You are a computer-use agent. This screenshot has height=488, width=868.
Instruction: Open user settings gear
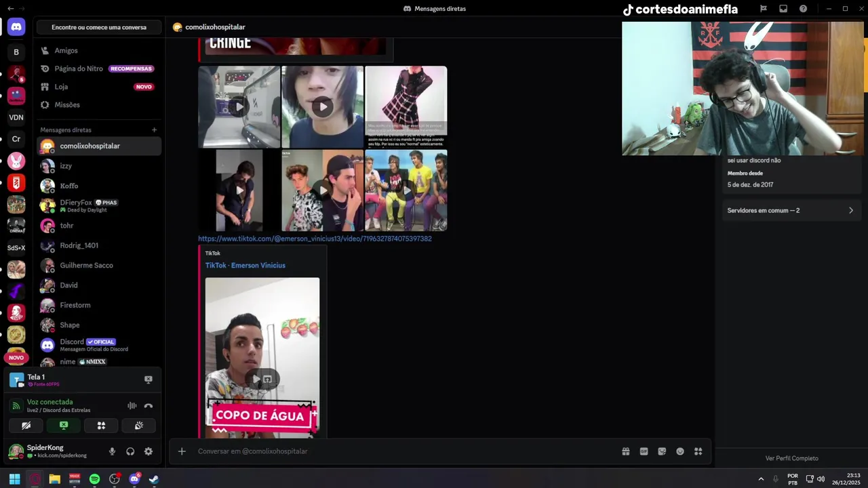[149, 451]
